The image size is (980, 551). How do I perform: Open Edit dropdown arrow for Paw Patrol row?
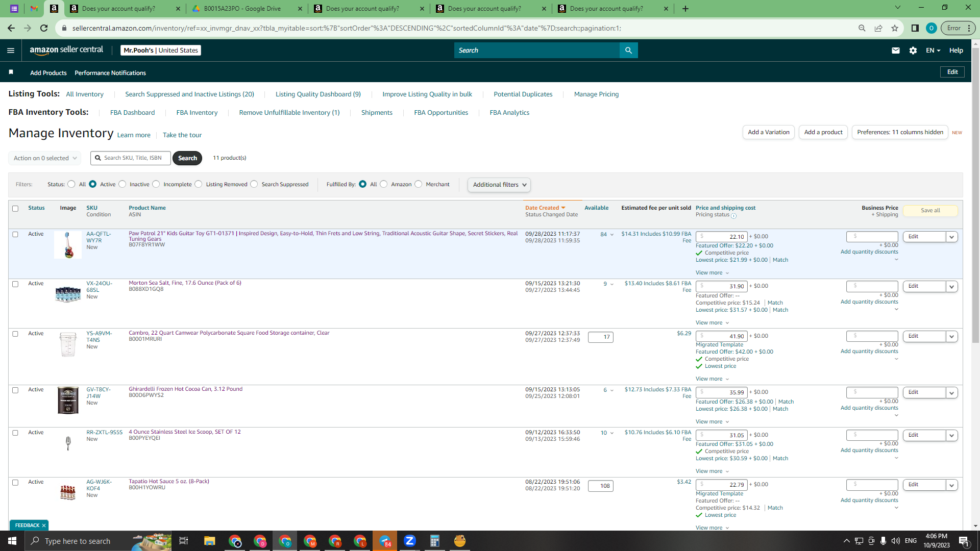click(952, 237)
